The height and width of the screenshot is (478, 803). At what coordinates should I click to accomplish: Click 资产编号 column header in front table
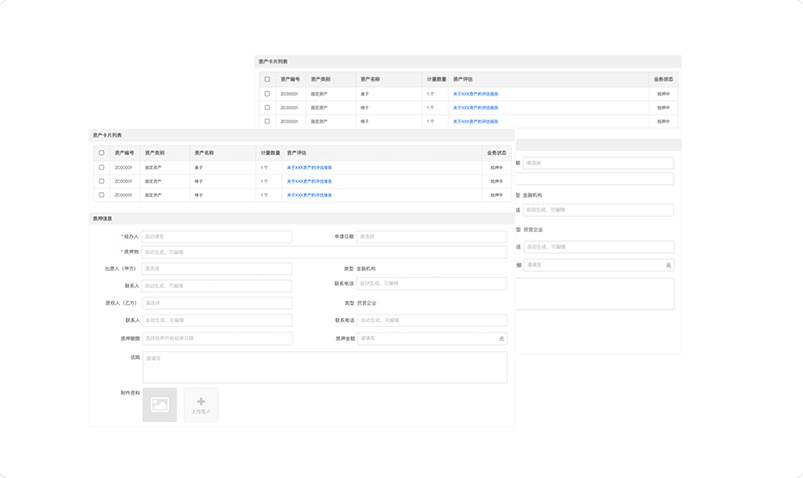pos(123,153)
